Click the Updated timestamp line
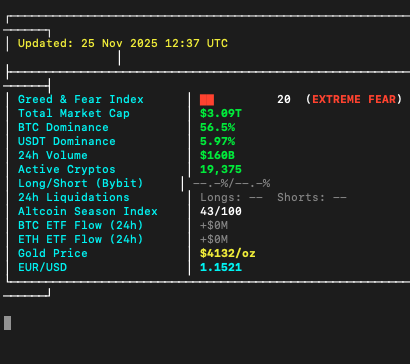The height and width of the screenshot is (364, 410). click(123, 44)
